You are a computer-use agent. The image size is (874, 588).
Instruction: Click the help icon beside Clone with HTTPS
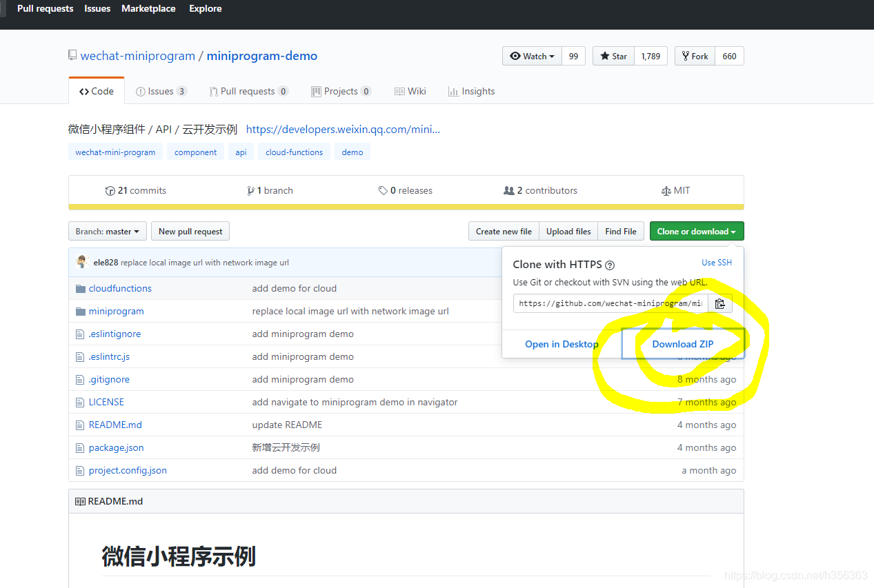[610, 265]
